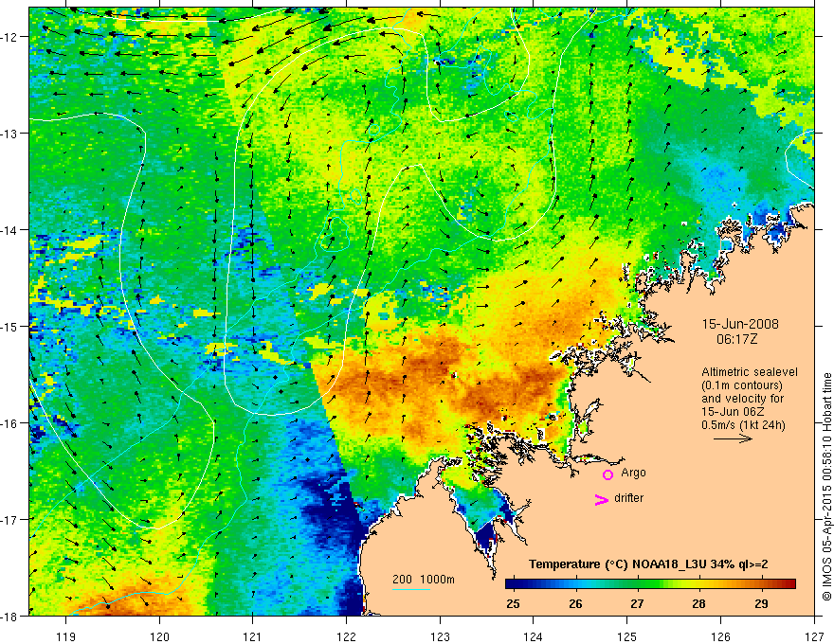Click the 'Altimetric sealevel' caption text
Image resolution: width=834 pixels, height=644 pixels.
[749, 372]
